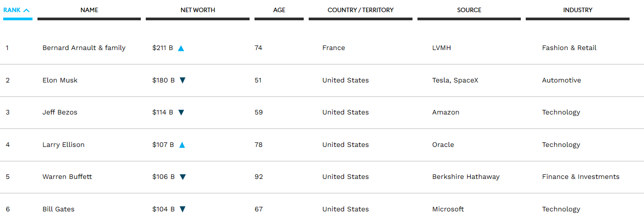Select the Jeff Bezos entry
Screen dimensions: 644x224
pos(60,112)
